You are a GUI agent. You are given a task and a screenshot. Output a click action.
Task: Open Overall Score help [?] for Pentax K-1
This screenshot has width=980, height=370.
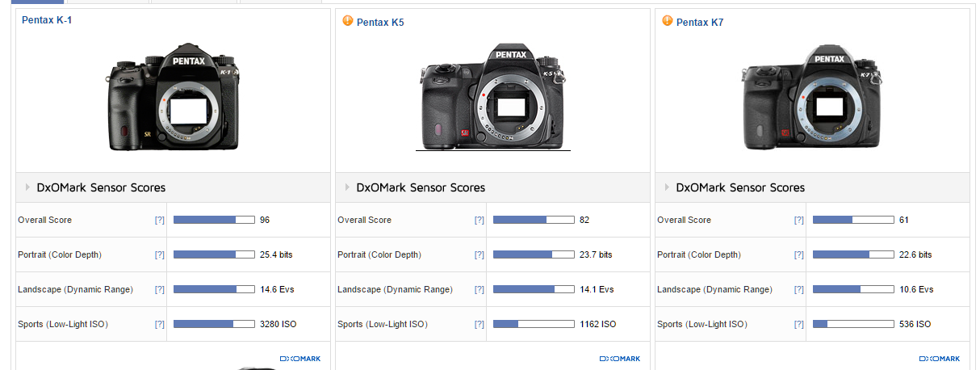tap(160, 221)
